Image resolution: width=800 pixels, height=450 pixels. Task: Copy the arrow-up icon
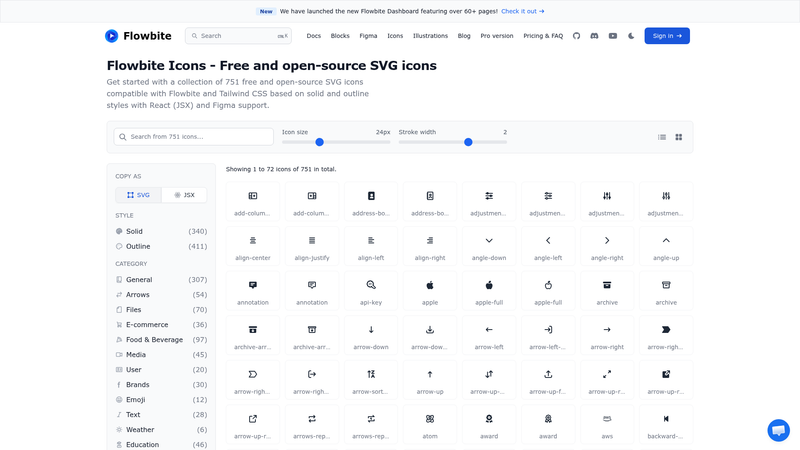point(430,380)
